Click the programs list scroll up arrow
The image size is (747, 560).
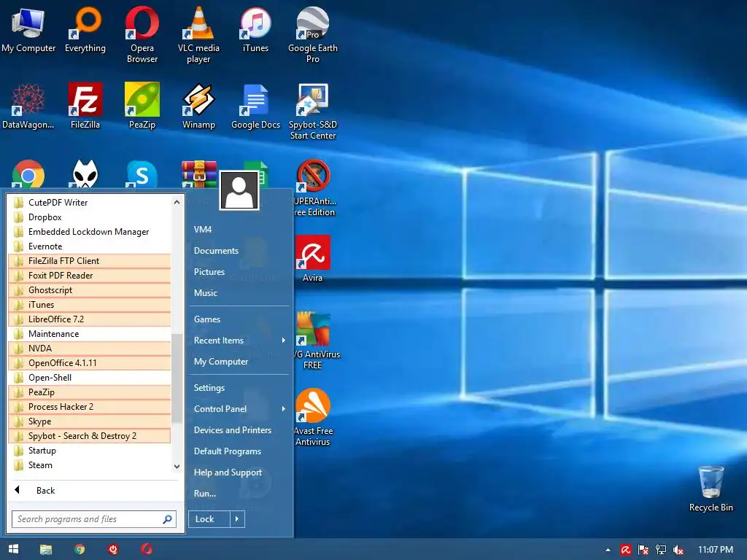(x=177, y=202)
